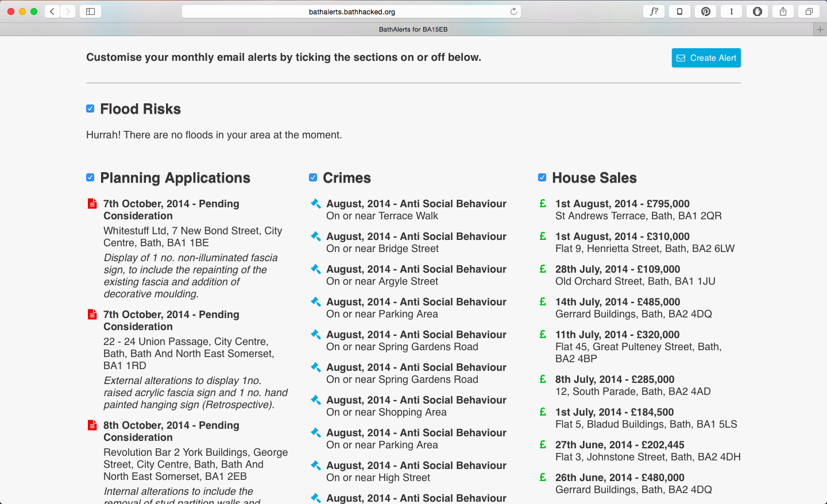827x504 pixels.
Task: Click 'Customise your monthly email alerts' heading
Action: click(284, 57)
